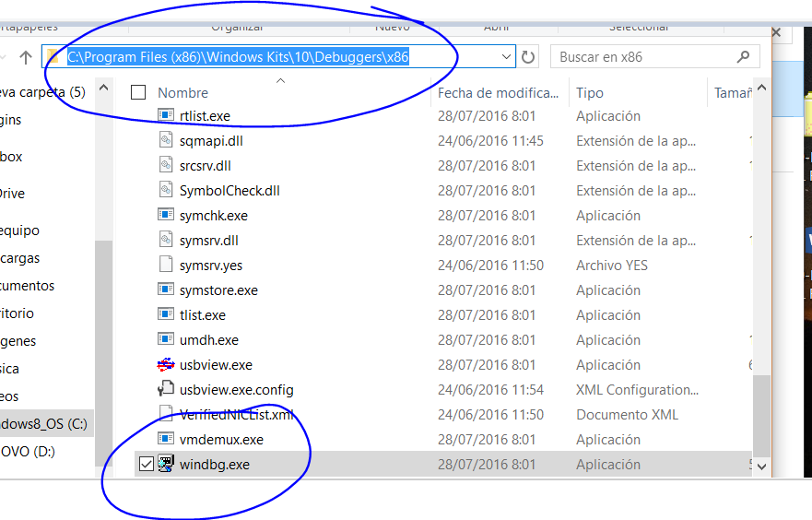
Task: Click the symsrv.yes file icon
Action: (166, 266)
